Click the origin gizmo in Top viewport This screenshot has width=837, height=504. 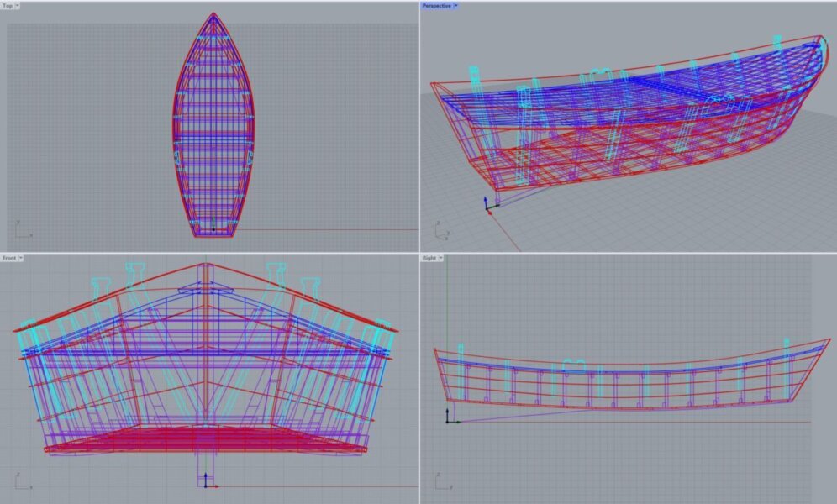[213, 225]
